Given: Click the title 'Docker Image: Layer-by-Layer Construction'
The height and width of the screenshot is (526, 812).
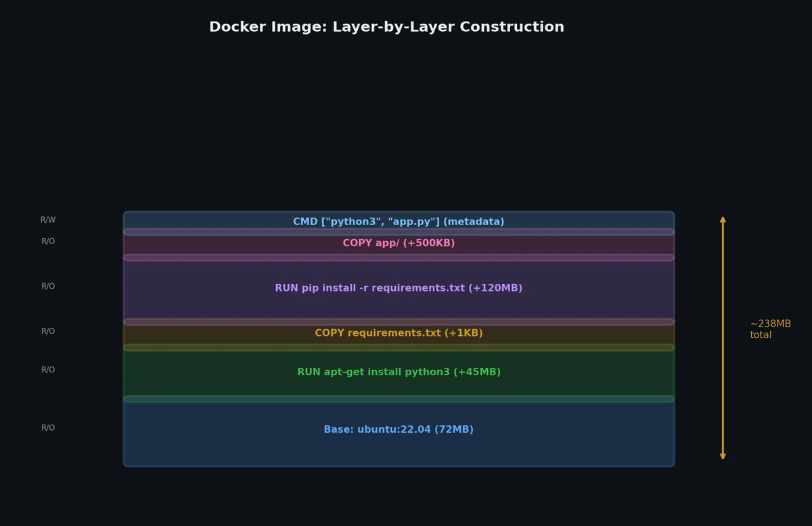Looking at the screenshot, I should [386, 27].
